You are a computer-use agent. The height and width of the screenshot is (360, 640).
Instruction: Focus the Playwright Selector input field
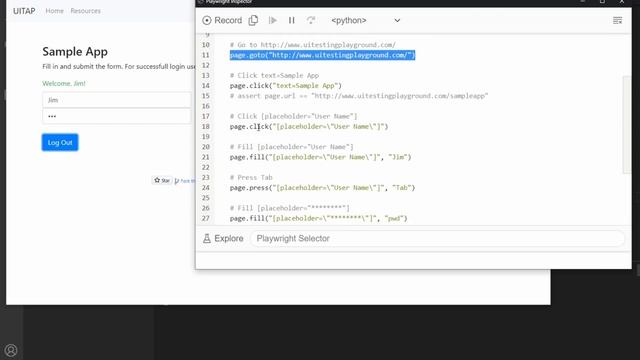[437, 238]
